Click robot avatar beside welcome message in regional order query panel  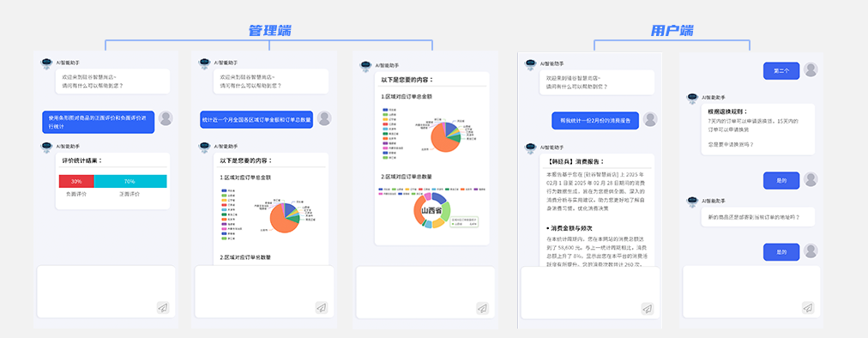click(204, 63)
